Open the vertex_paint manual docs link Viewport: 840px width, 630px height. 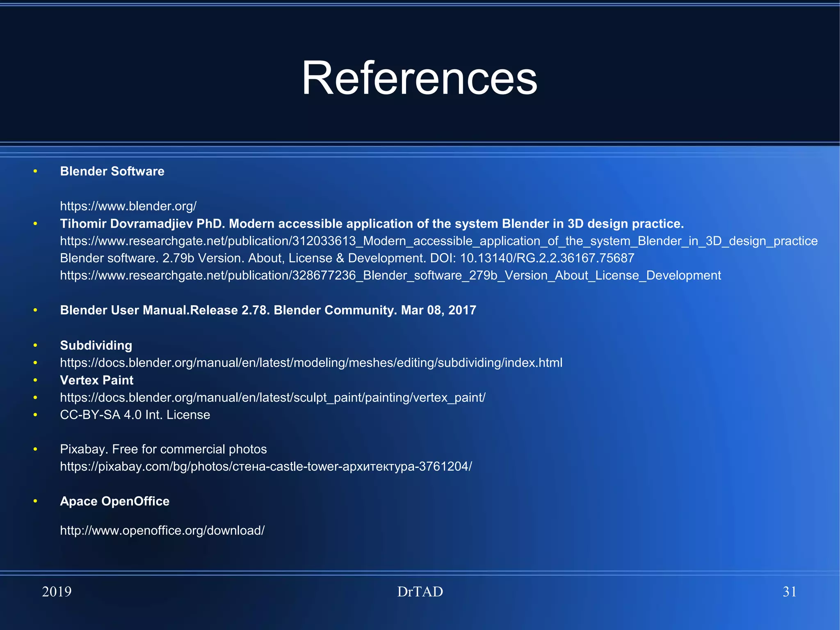pos(272,398)
